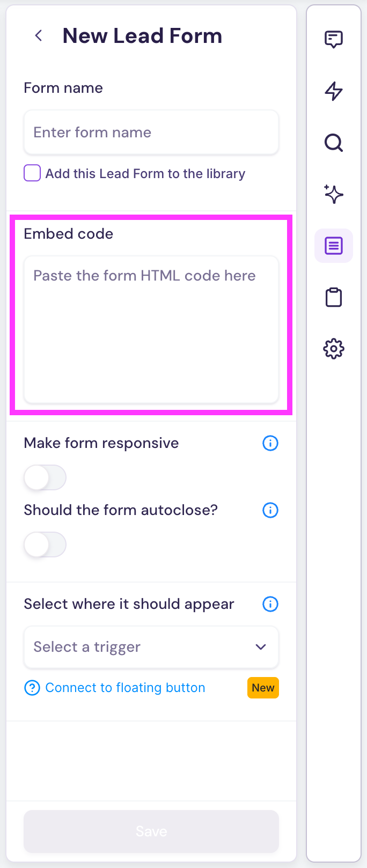Viewport: 367px width, 868px height.
Task: Click the sparkle stars sidebar icon
Action: tap(334, 194)
